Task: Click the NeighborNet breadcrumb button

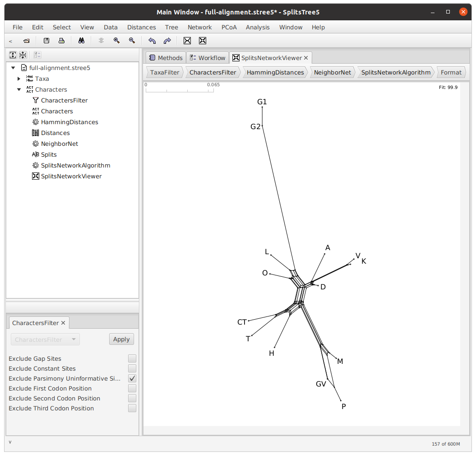Action: (332, 72)
